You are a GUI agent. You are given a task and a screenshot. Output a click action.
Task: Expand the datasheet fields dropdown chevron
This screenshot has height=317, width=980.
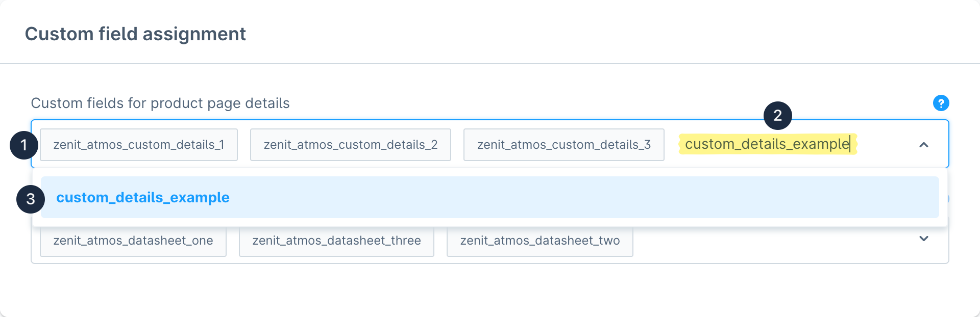click(923, 239)
